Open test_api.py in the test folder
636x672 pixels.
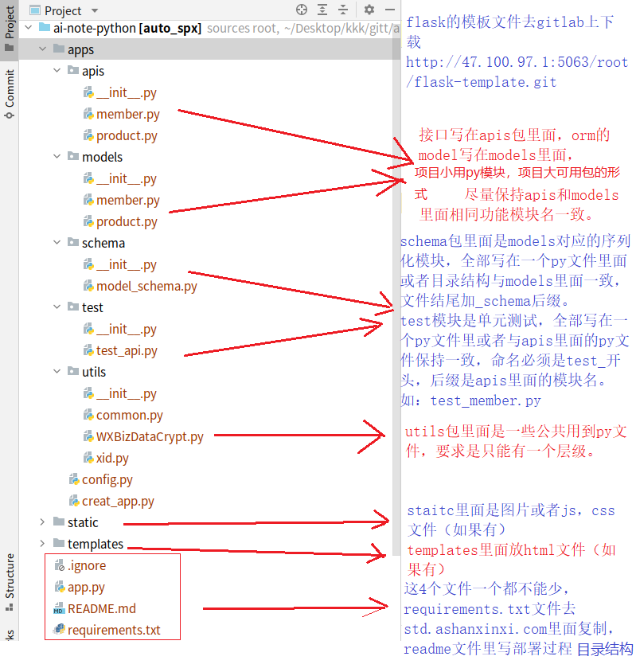click(x=127, y=350)
